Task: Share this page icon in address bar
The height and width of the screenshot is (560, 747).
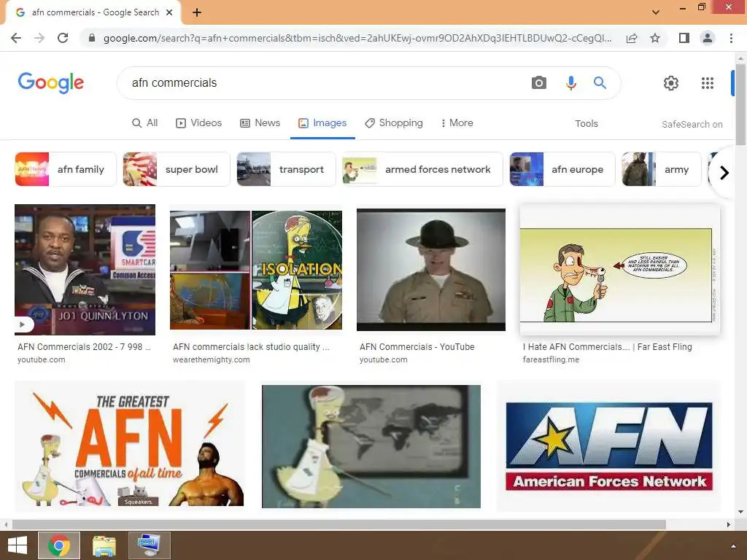Action: [x=632, y=38]
